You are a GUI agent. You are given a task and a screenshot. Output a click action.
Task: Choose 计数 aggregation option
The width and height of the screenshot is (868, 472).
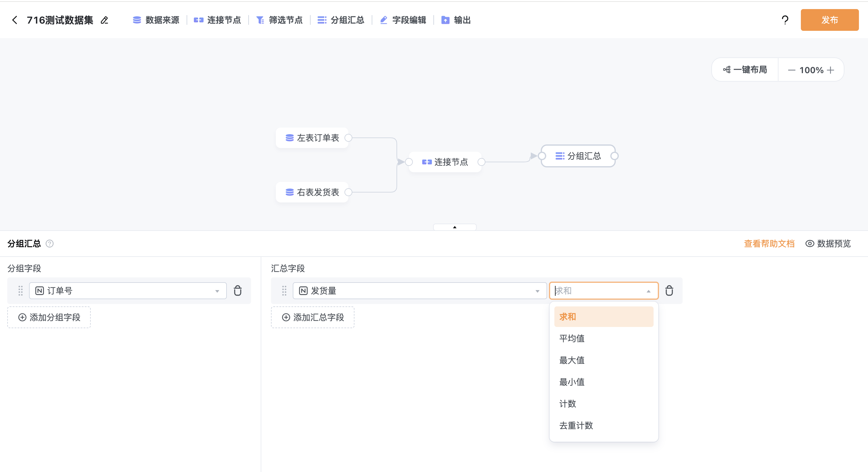point(603,404)
